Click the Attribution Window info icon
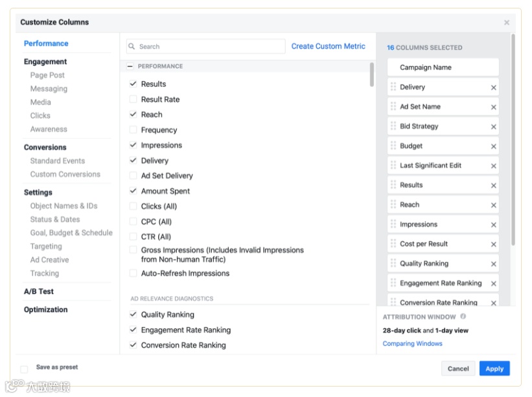 tap(463, 317)
